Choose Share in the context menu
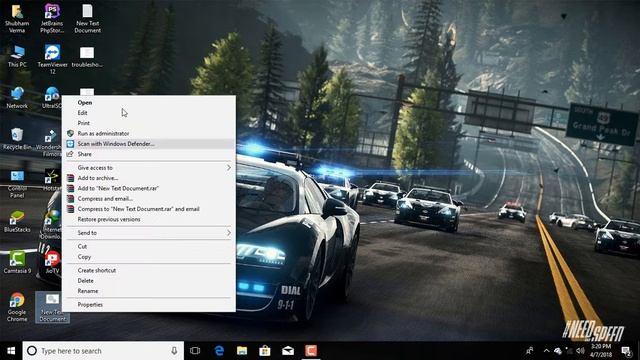The width and height of the screenshot is (640, 360). tap(149, 154)
